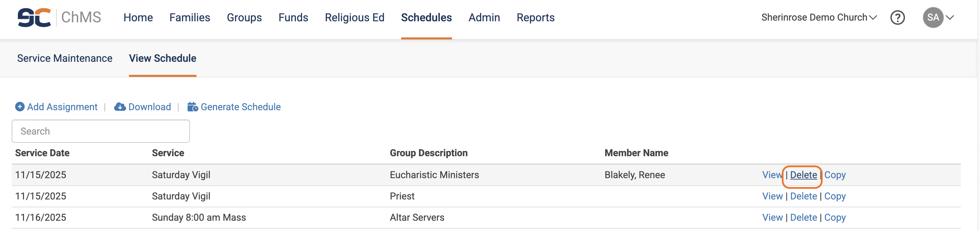Open the Families menu
This screenshot has width=980, height=230.
coord(190,18)
